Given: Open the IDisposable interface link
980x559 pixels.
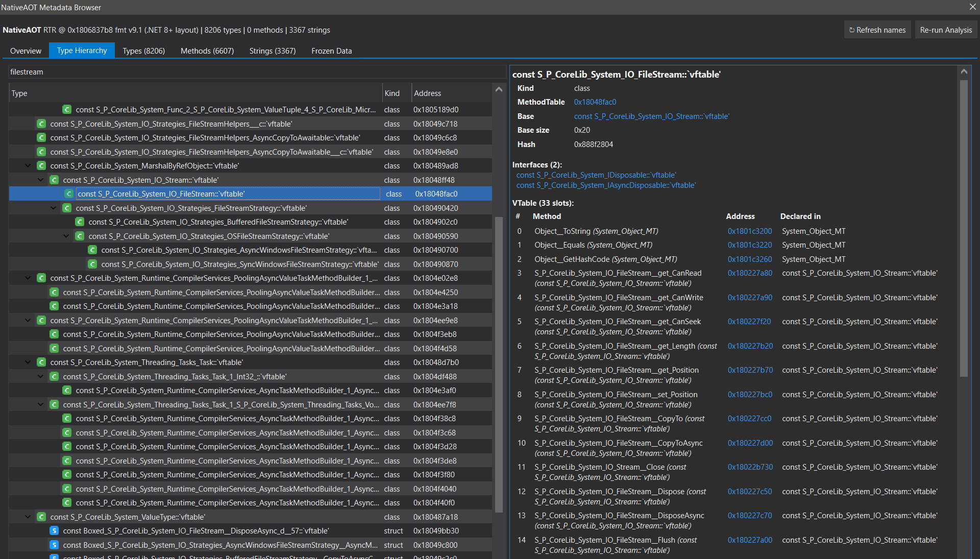Looking at the screenshot, I should pyautogui.click(x=596, y=175).
